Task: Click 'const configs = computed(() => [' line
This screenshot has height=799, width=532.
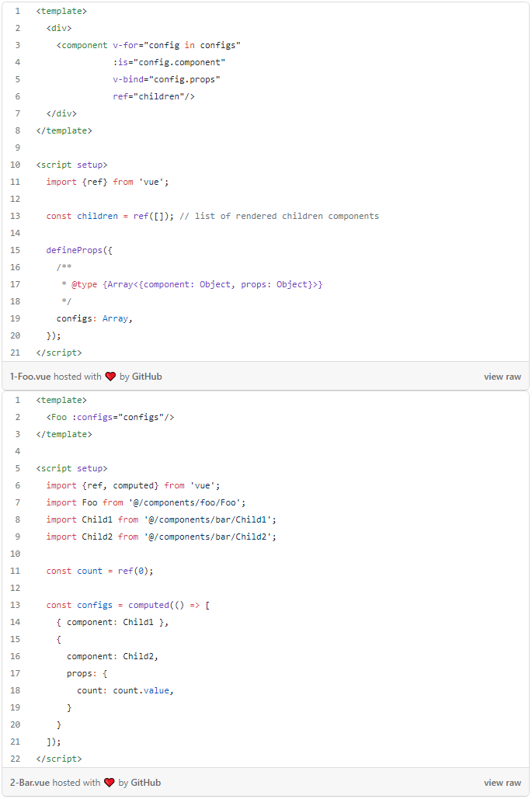Action: click(x=128, y=606)
